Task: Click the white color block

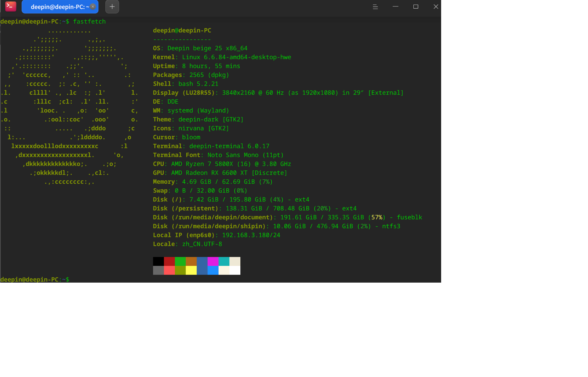Action: tap(235, 270)
